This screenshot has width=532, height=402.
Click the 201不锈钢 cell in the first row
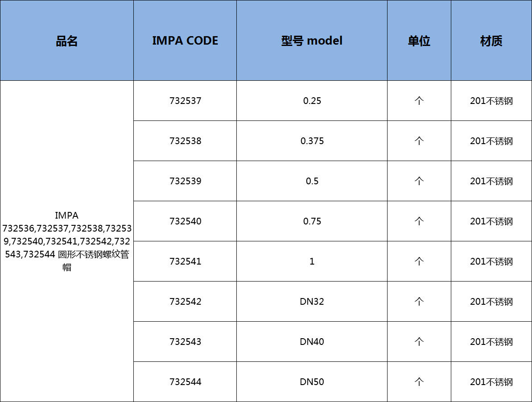[491, 100]
